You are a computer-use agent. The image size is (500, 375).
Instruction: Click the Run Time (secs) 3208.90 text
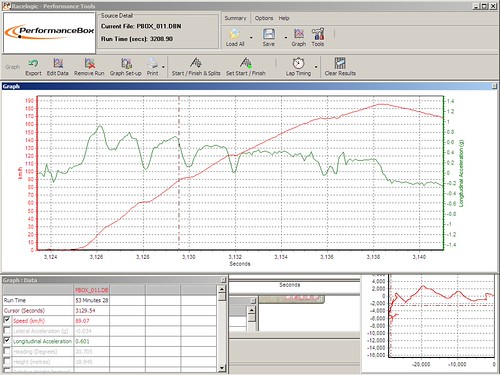[x=137, y=39]
